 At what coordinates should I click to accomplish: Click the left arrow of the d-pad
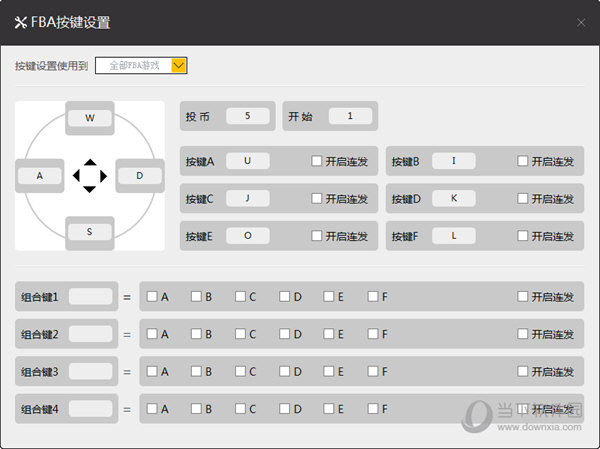pos(76,176)
